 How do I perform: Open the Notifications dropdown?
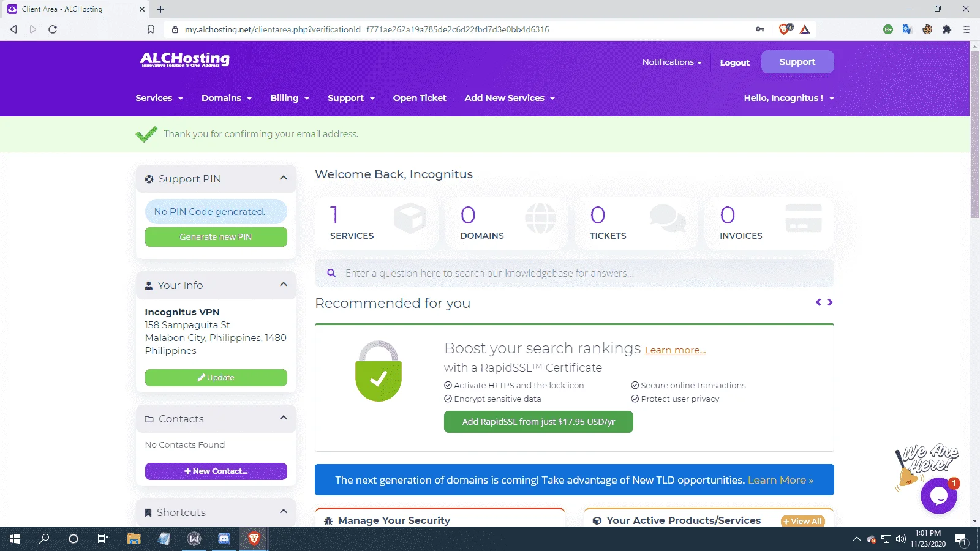coord(672,62)
